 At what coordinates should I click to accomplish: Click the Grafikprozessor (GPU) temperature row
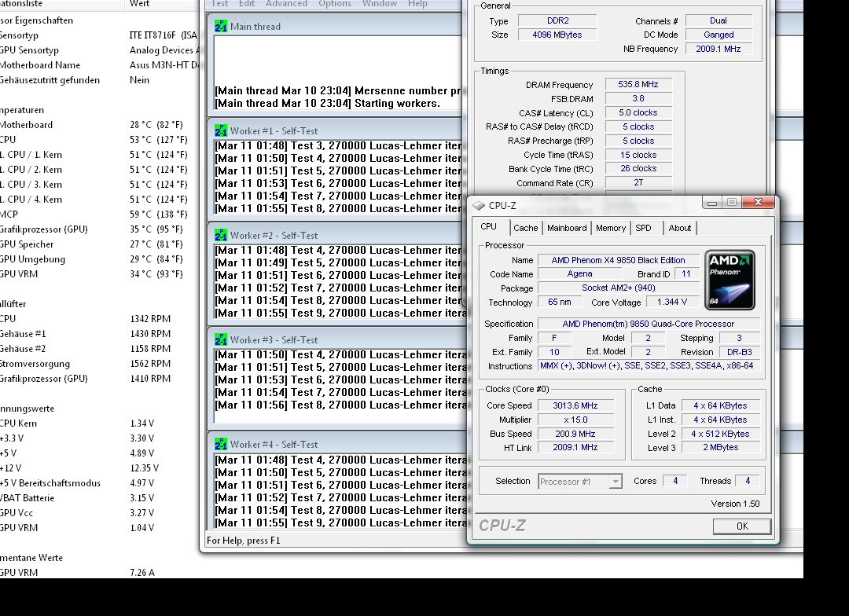(x=100, y=229)
